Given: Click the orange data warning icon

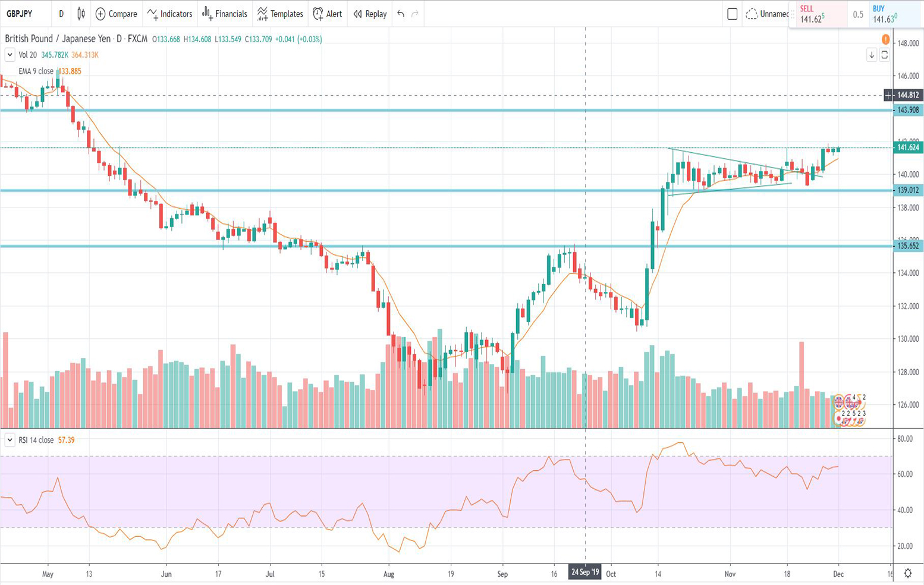Looking at the screenshot, I should click(x=885, y=39).
